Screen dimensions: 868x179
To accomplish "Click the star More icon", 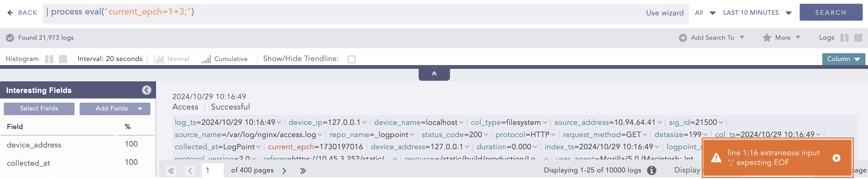I will click(766, 38).
